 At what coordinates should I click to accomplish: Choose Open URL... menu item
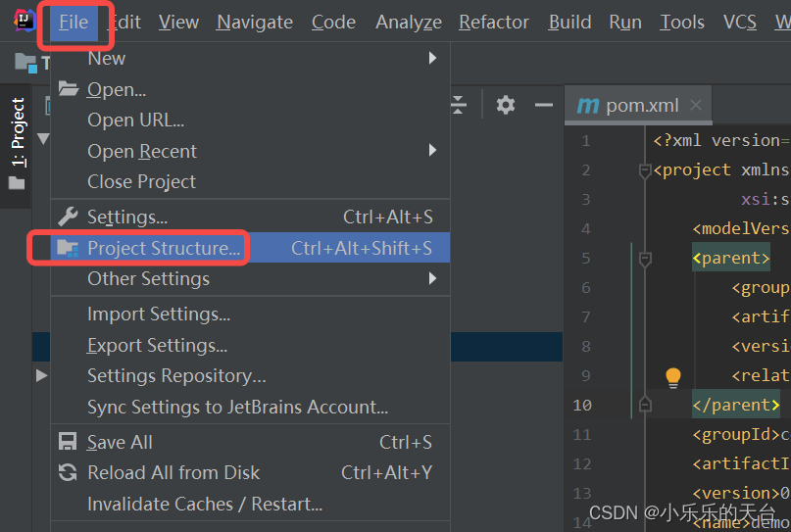tap(250, 120)
